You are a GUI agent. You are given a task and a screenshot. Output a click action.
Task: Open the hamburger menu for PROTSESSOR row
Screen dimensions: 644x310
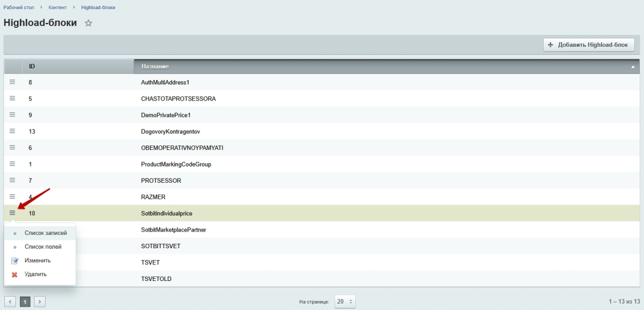tap(12, 181)
